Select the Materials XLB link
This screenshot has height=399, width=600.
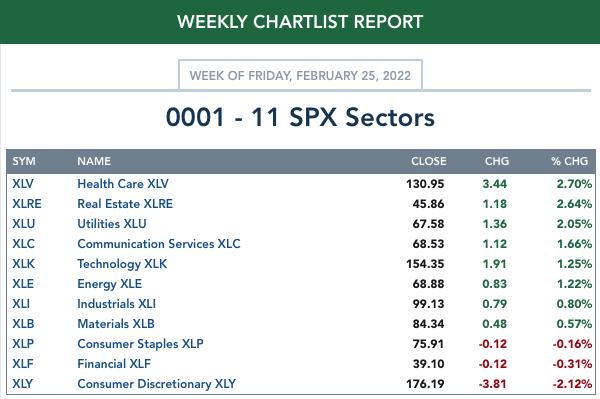[116, 324]
